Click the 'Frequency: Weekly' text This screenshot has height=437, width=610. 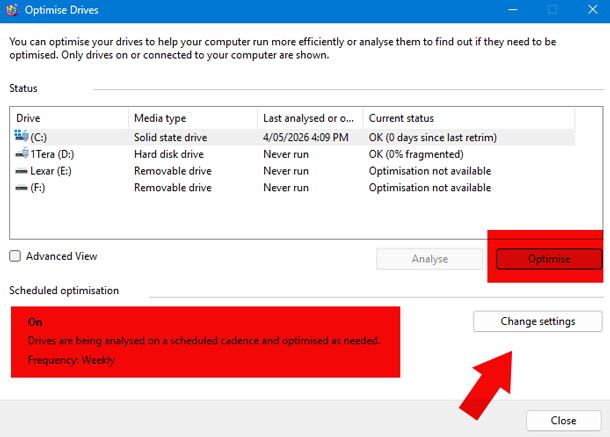pyautogui.click(x=71, y=360)
